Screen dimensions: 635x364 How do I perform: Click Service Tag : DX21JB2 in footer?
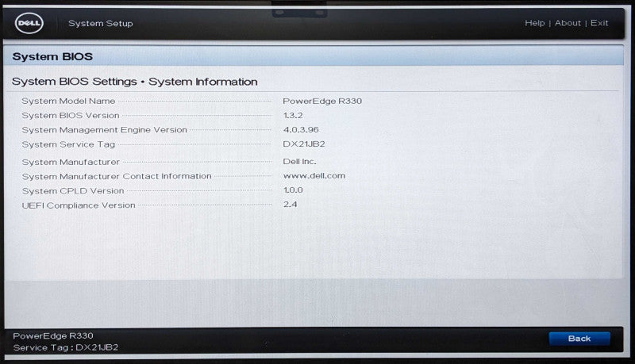pos(66,347)
